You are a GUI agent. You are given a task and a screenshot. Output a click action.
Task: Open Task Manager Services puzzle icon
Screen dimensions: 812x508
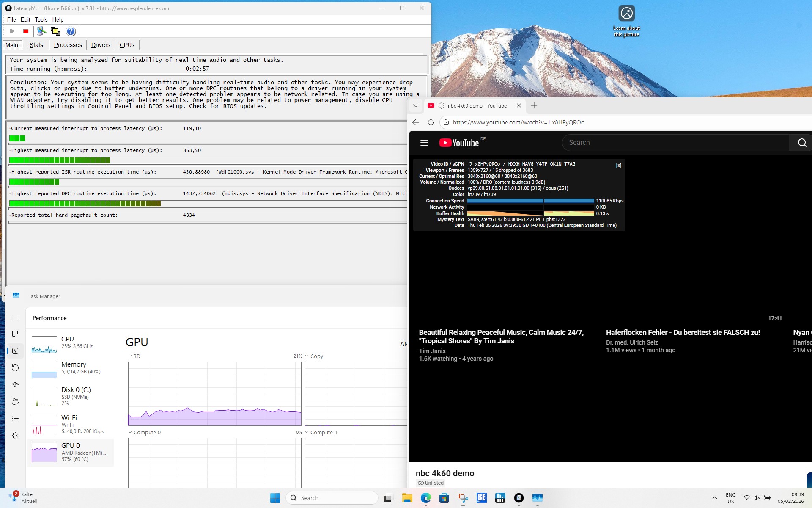click(15, 436)
